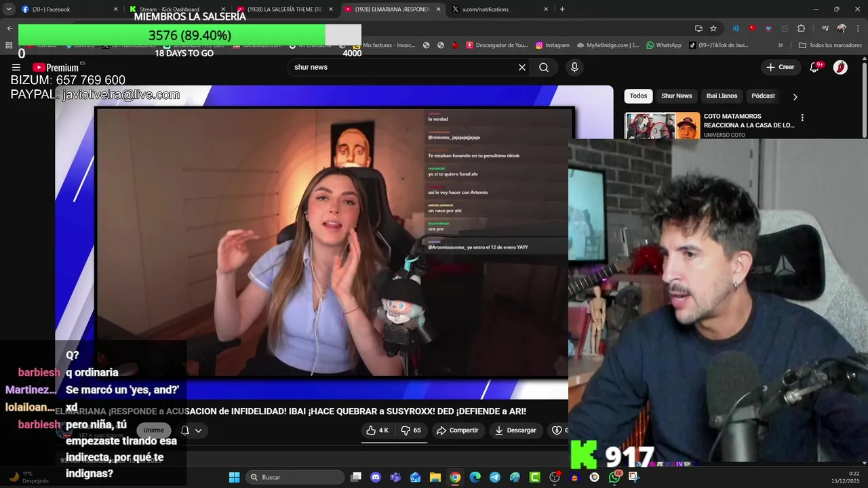Open the weather widget showing Despejado

27,477
